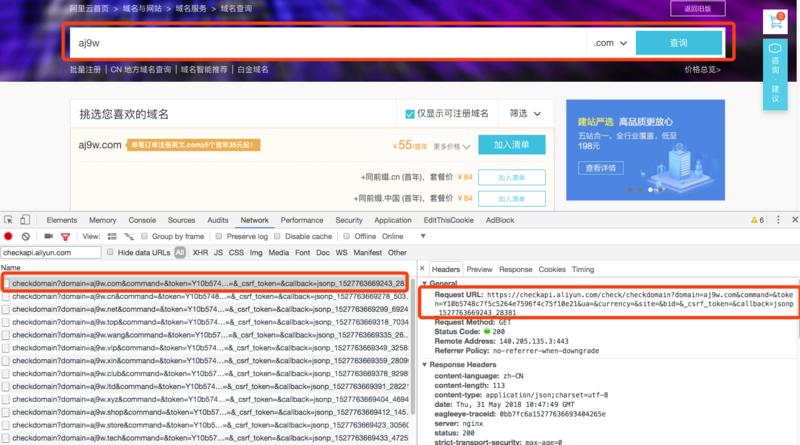Click the network filter field with checkapi.aliyun.com

tap(51, 252)
